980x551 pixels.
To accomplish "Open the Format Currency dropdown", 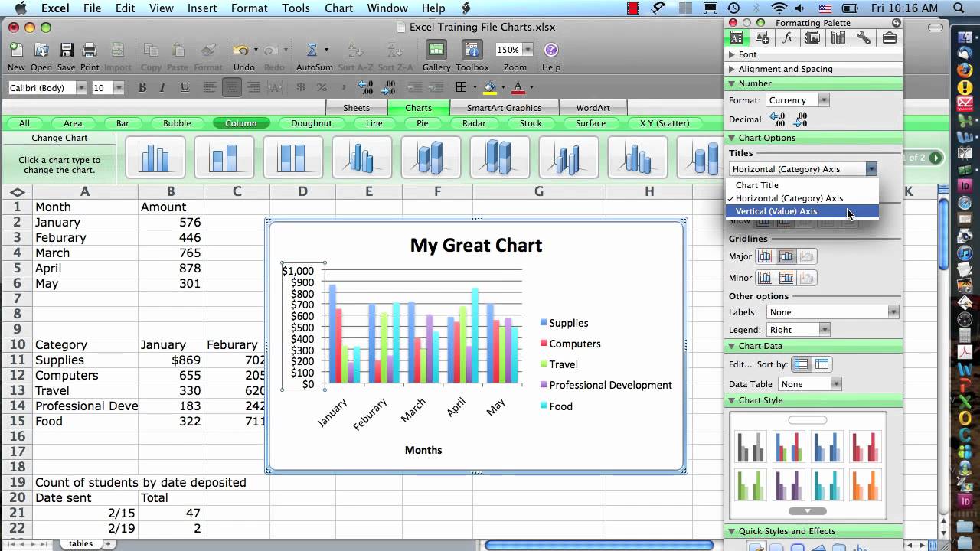I will 797,99.
